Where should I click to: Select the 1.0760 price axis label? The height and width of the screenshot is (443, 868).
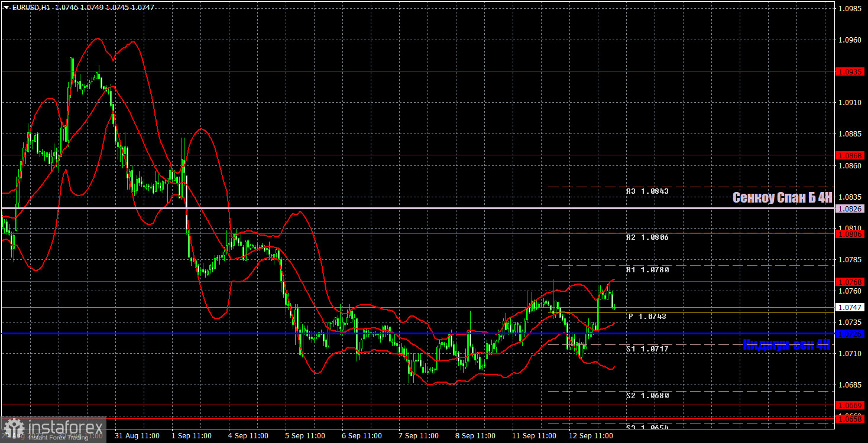[x=851, y=291]
